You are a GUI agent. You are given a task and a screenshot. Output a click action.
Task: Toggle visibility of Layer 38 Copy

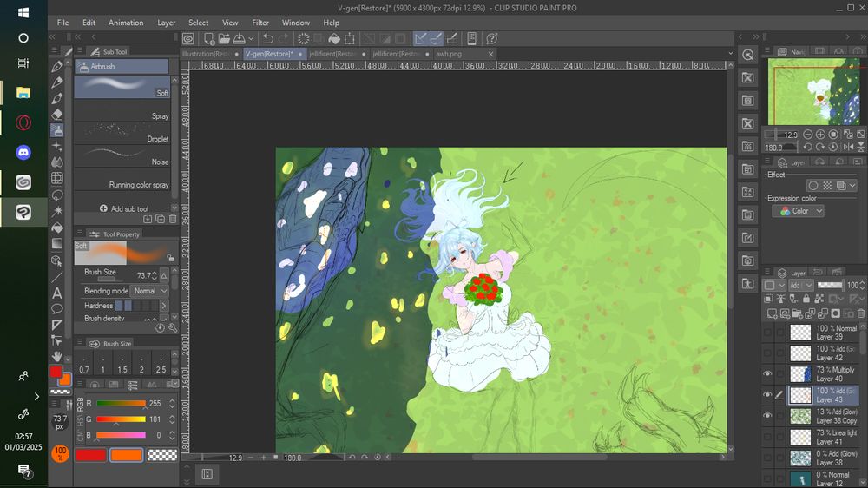[767, 415]
